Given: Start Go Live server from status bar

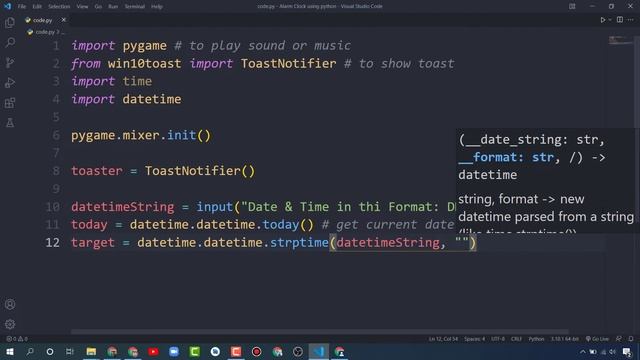Looking at the screenshot, I should click(597, 339).
